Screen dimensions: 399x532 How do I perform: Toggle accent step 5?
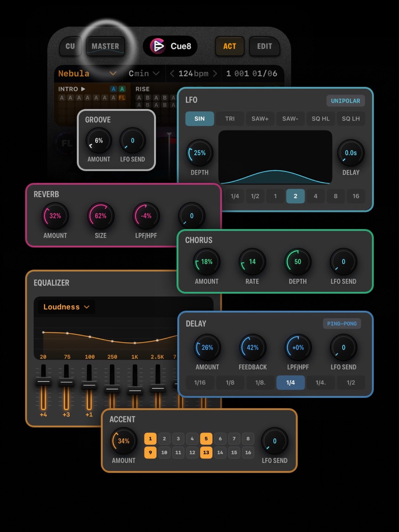coord(206,439)
